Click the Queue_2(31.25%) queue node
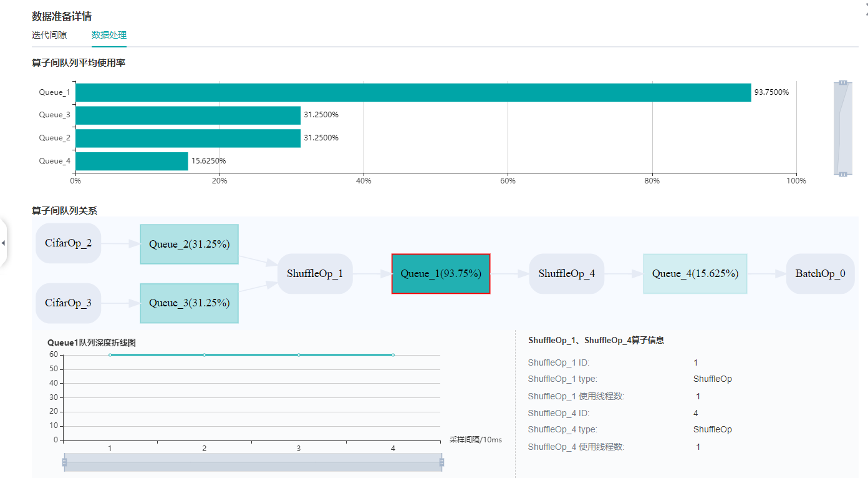868x491 pixels. pyautogui.click(x=189, y=244)
